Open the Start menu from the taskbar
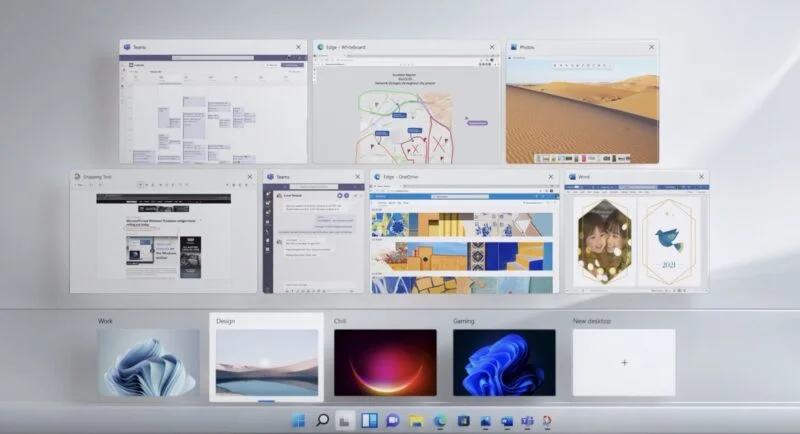 click(298, 421)
